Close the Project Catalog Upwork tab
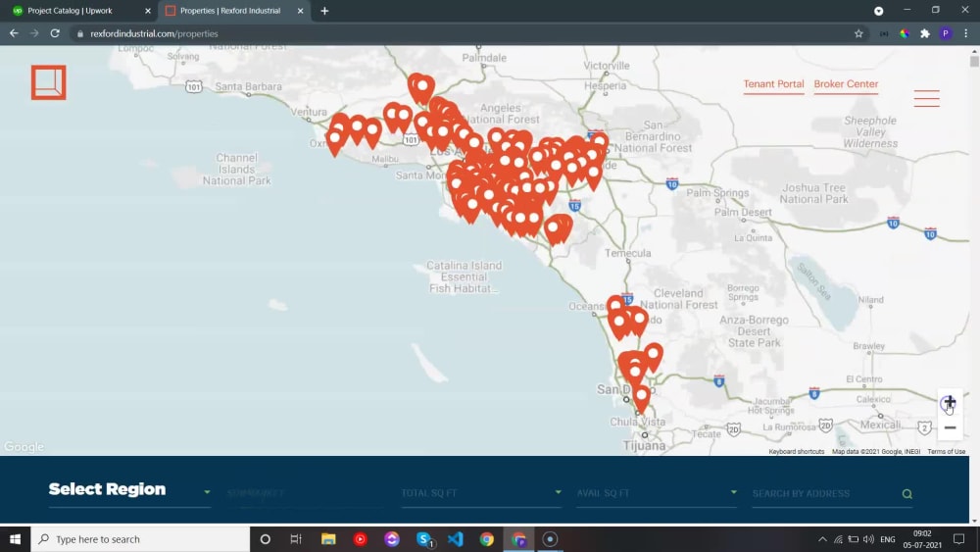 pos(148,11)
